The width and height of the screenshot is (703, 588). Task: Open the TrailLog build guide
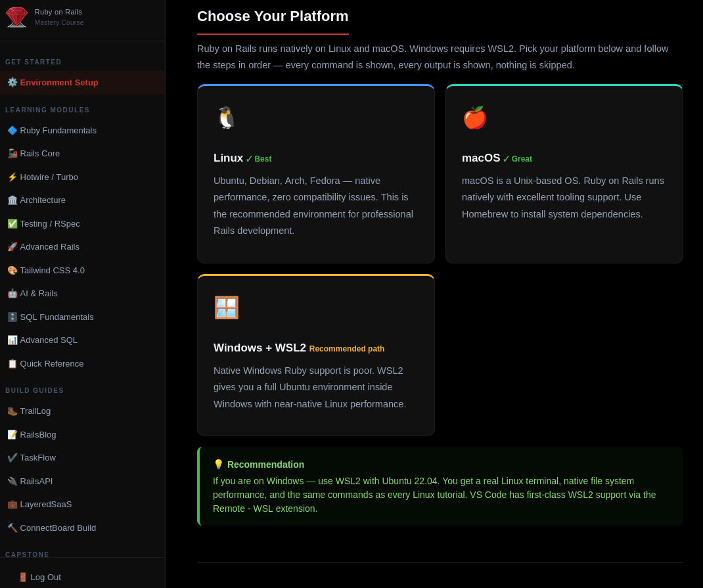point(83,411)
